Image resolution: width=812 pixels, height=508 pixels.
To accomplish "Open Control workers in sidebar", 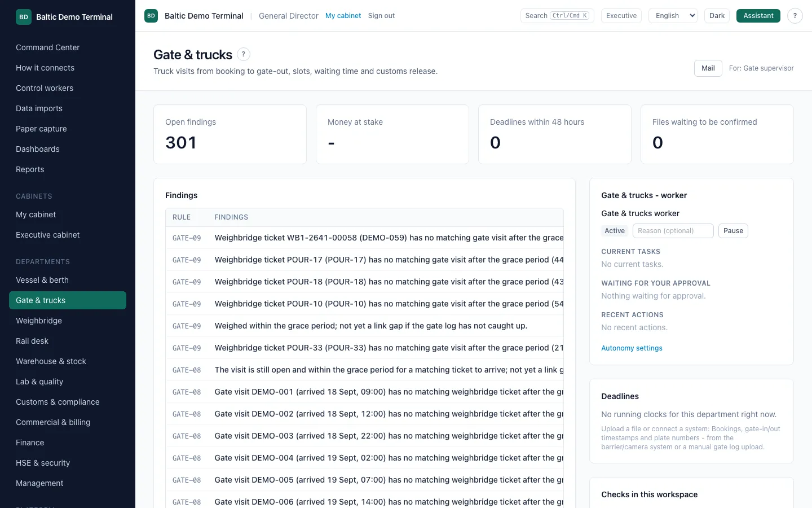I will 68,88.
